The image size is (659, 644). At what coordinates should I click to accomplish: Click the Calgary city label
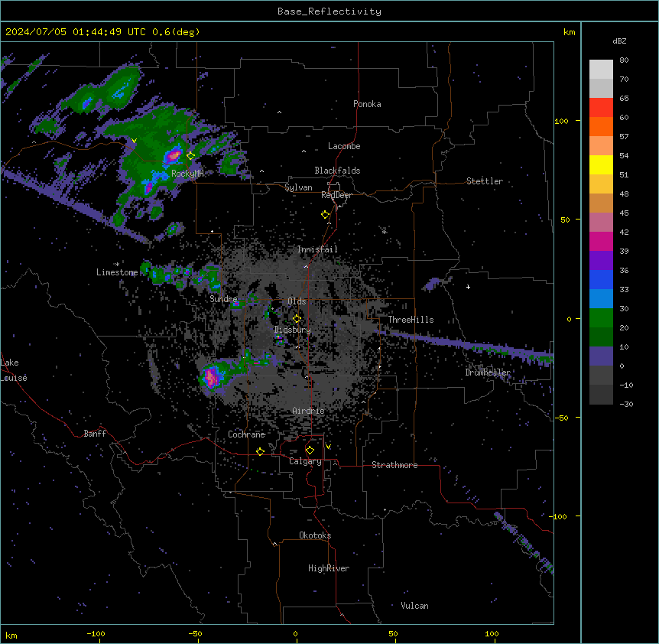point(305,461)
